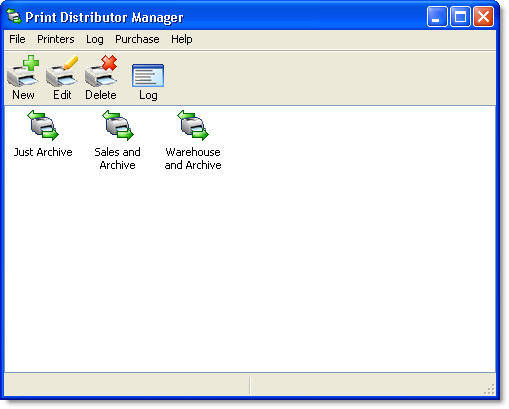Click the 'Sales and Archive' text label
Image resolution: width=509 pixels, height=409 pixels.
117,159
